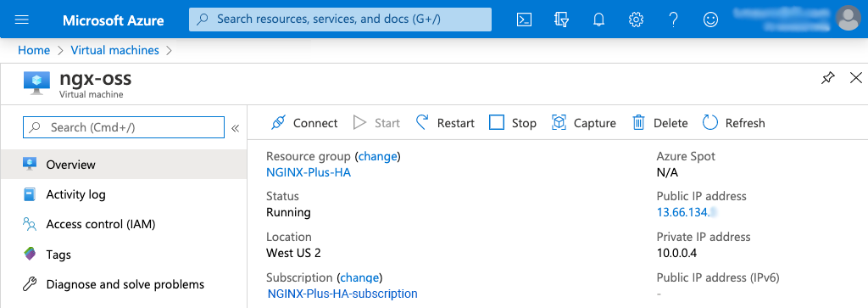Select the West US 2 location value
This screenshot has width=868, height=308.
tap(293, 253)
